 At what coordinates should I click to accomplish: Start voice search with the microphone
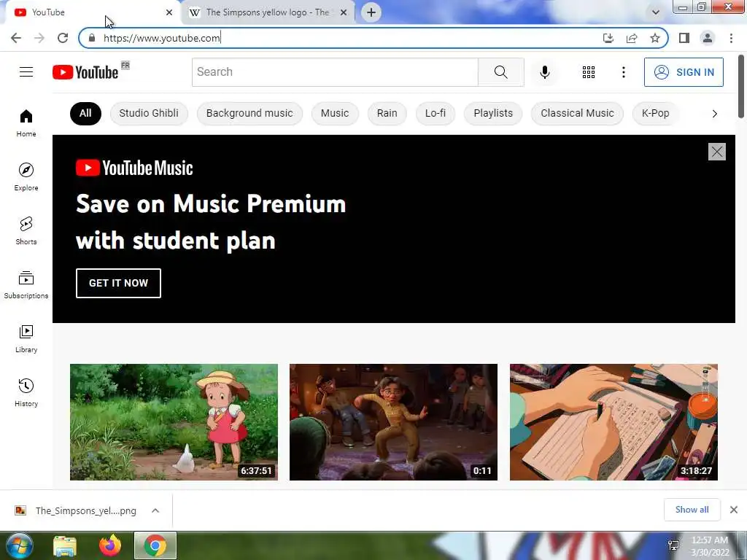point(544,72)
